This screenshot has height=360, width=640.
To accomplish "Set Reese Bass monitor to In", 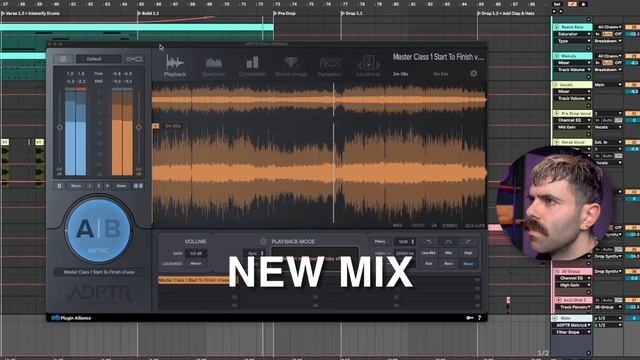I will pyautogui.click(x=598, y=34).
